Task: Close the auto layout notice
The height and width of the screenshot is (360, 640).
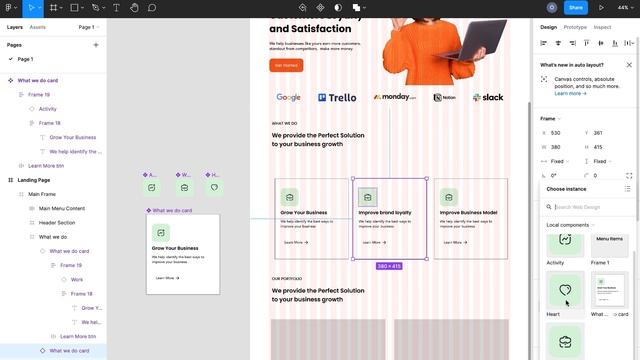Action: [x=629, y=65]
